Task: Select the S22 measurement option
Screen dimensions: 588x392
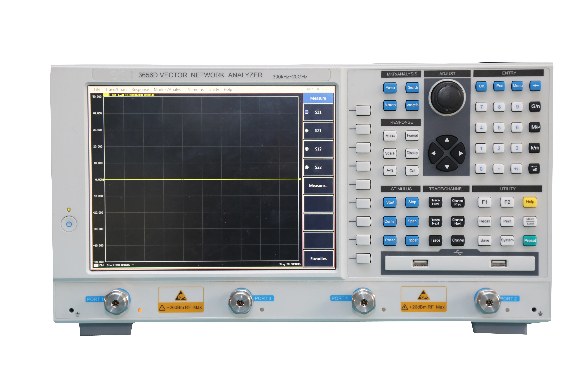Action: click(318, 167)
